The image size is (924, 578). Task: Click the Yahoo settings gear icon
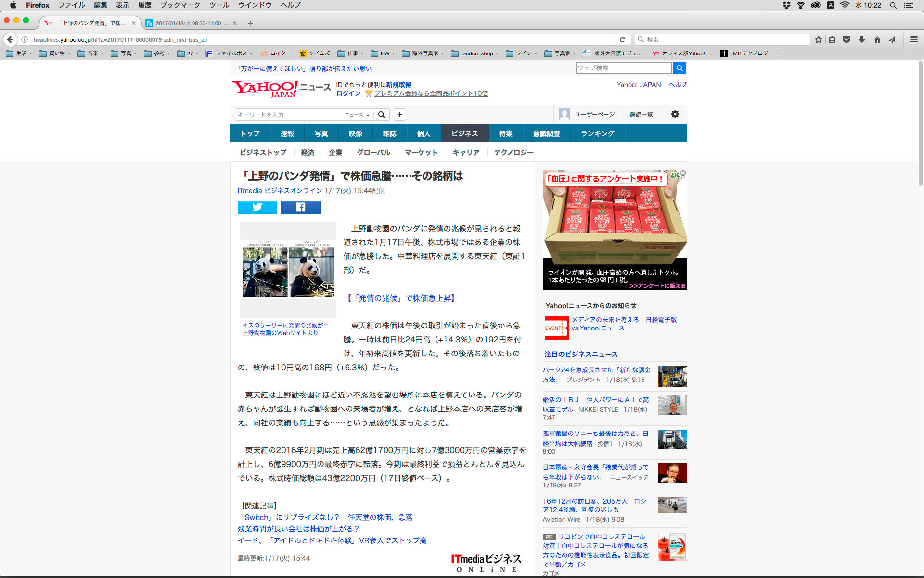[x=675, y=114]
